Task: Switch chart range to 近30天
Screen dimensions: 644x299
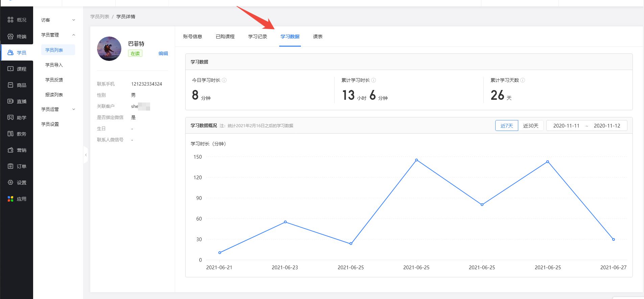Action: (530, 126)
